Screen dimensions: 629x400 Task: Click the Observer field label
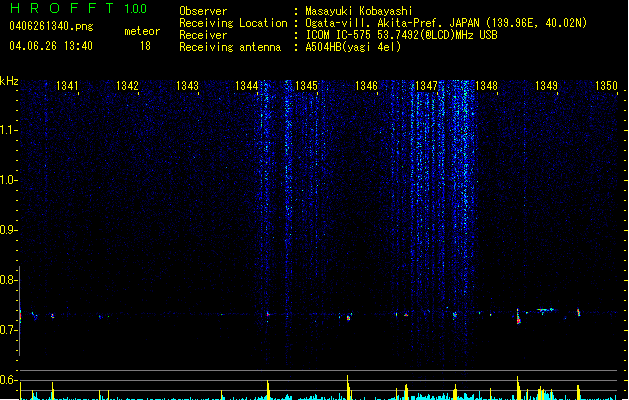[x=203, y=11]
